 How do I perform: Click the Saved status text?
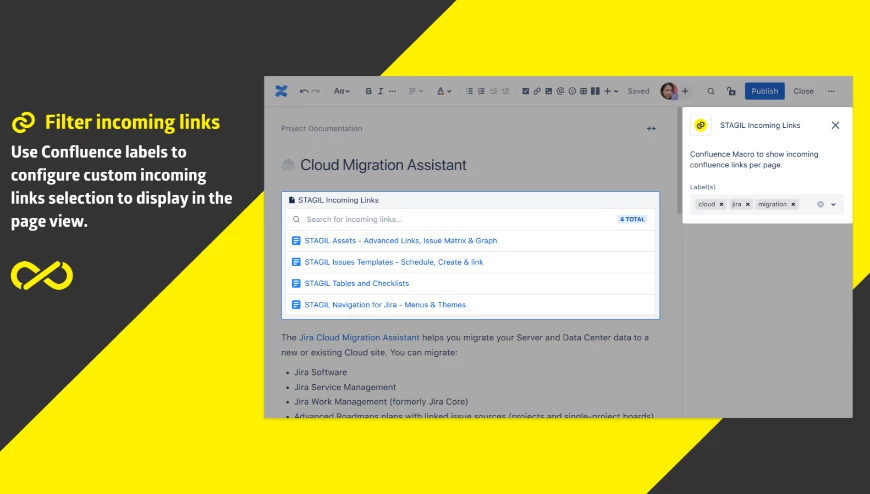[638, 91]
